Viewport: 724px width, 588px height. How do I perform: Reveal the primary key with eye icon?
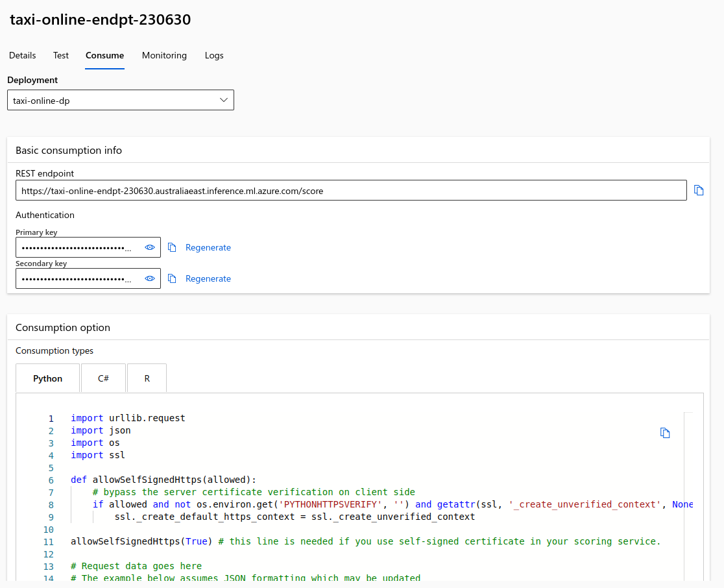click(150, 247)
